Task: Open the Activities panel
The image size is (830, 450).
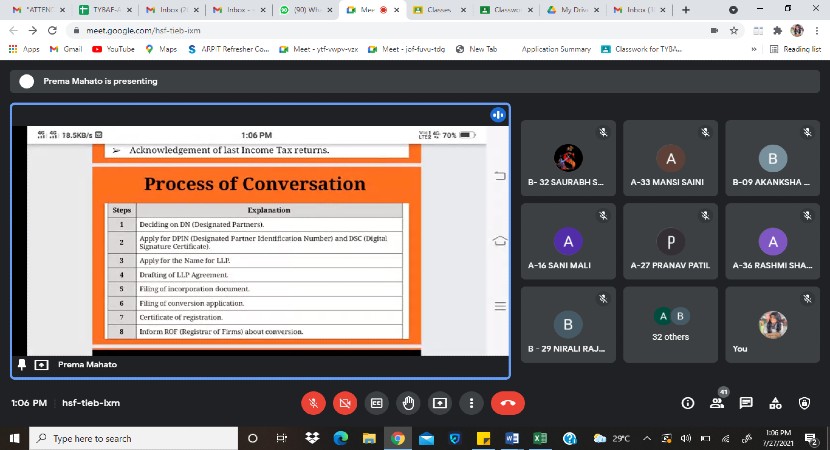Action: tap(775, 403)
